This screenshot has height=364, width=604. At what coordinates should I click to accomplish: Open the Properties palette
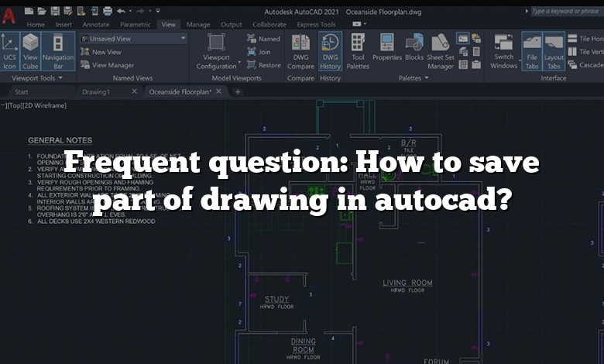[386, 47]
